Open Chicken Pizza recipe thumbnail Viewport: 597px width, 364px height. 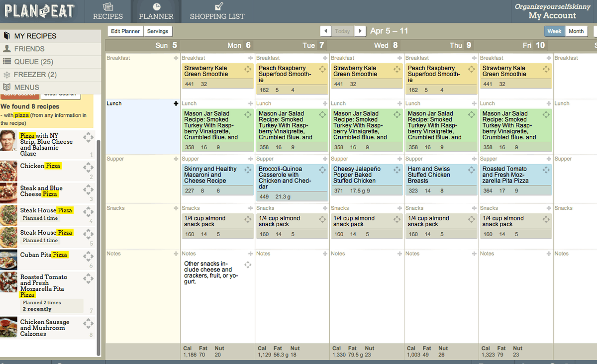point(8,170)
